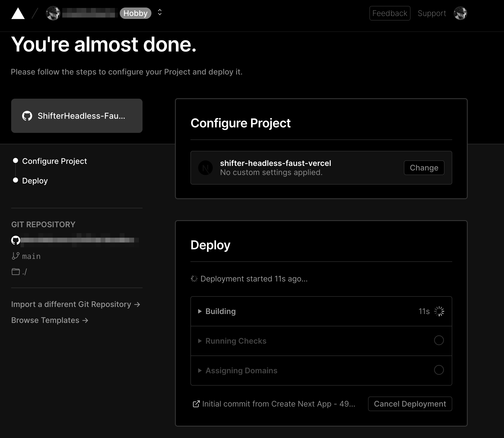Click the GitHub icon under Git Repository

coord(16,240)
